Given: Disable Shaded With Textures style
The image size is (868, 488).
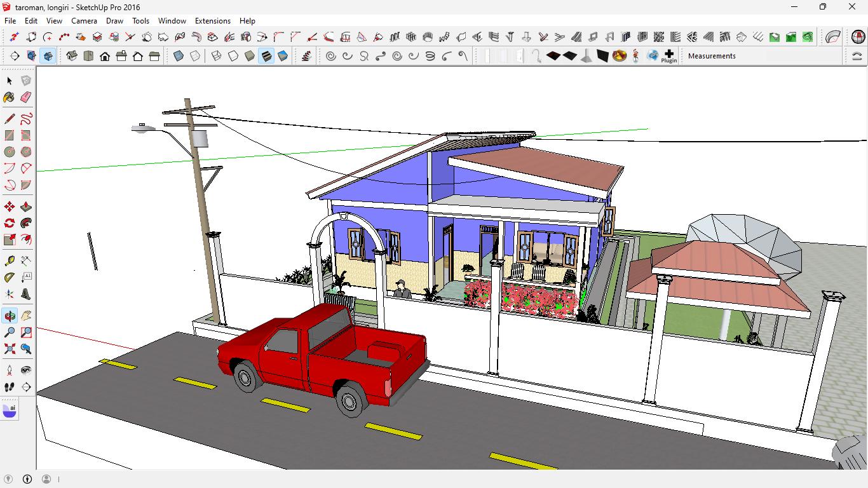Looking at the screenshot, I should point(266,56).
